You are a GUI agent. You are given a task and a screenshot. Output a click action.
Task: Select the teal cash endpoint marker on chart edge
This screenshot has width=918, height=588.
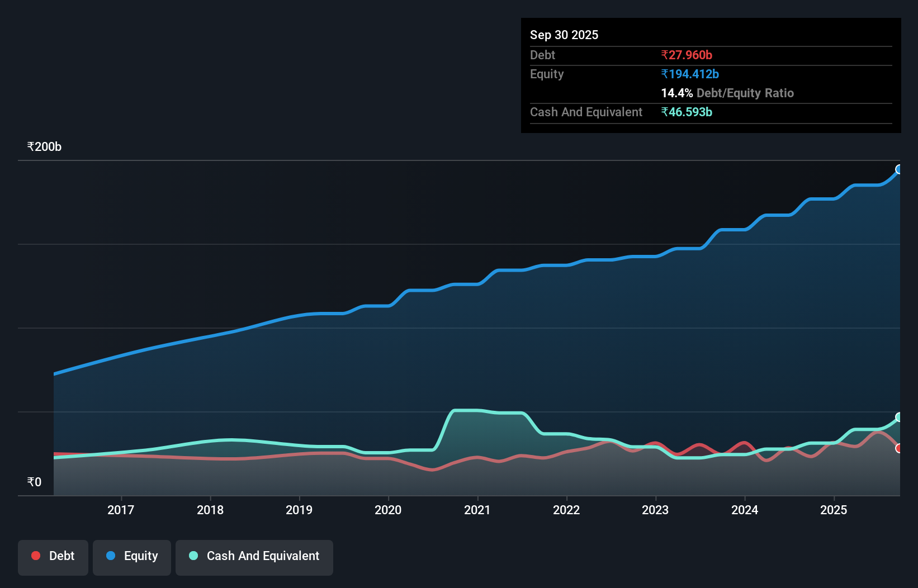click(x=900, y=416)
